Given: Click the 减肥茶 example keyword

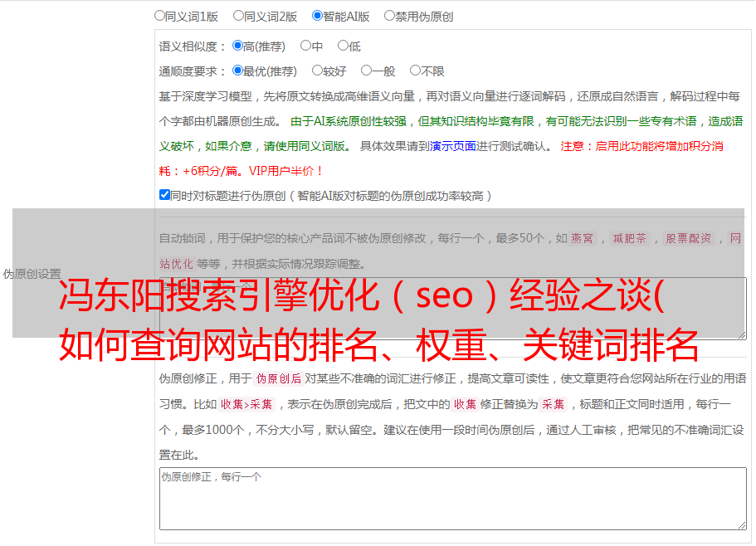Looking at the screenshot, I should tap(630, 238).
